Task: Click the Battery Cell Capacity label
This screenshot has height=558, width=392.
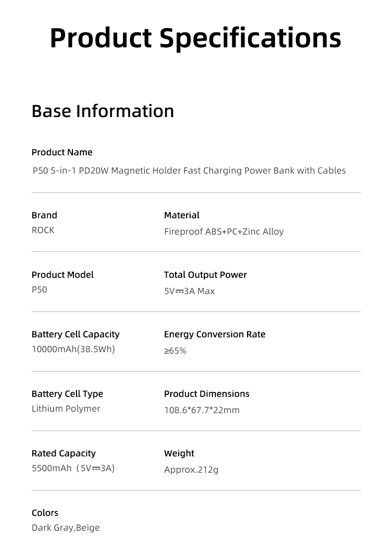Action: (75, 334)
